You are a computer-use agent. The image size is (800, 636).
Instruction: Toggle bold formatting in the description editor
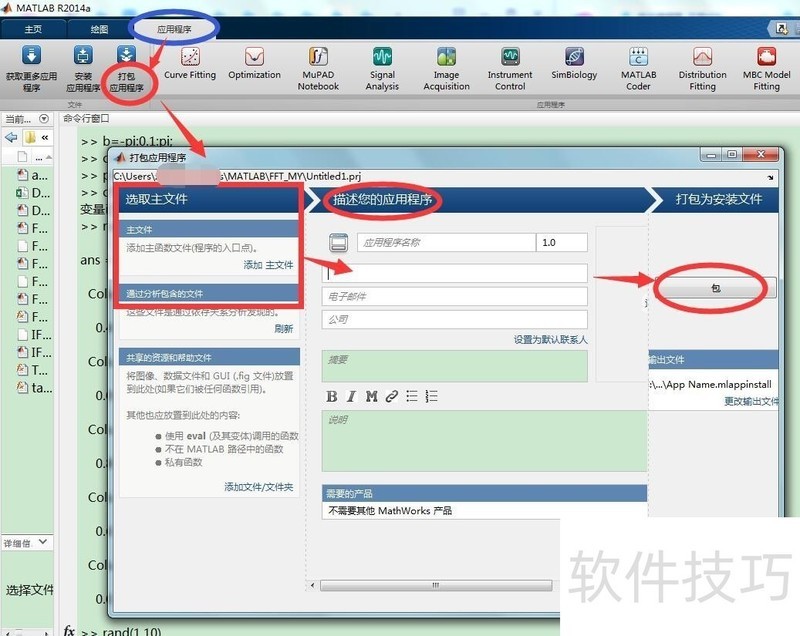coord(333,396)
